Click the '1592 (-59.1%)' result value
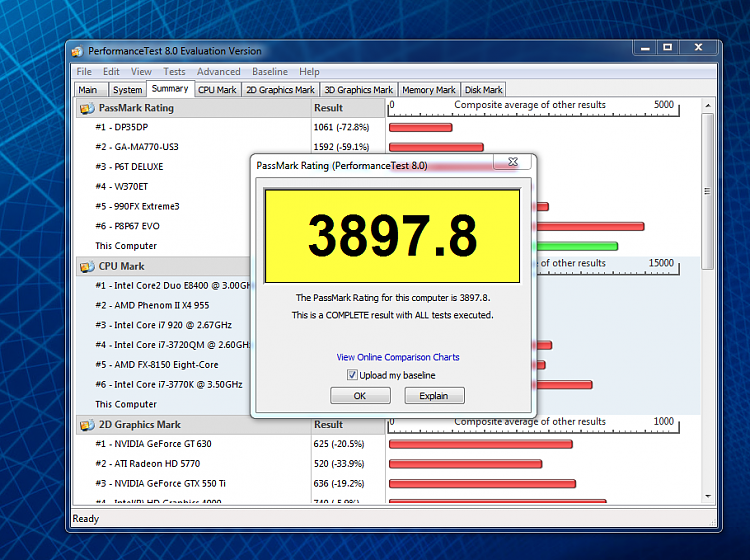This screenshot has height=560, width=750. click(342, 147)
